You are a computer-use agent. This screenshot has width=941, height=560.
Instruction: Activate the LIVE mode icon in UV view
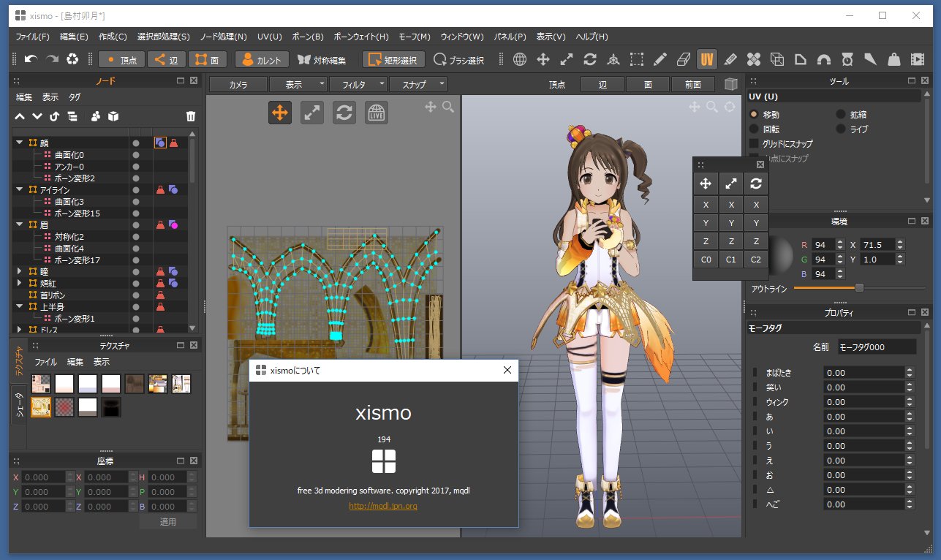377,112
